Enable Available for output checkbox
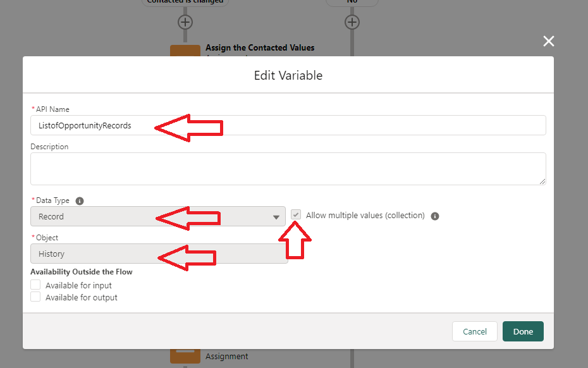588x368 pixels. tap(35, 297)
